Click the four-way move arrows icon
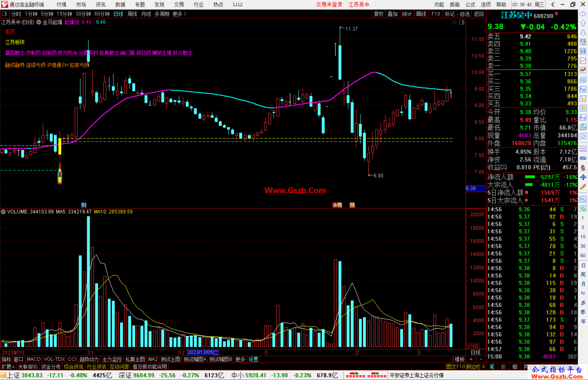 pos(583,177)
